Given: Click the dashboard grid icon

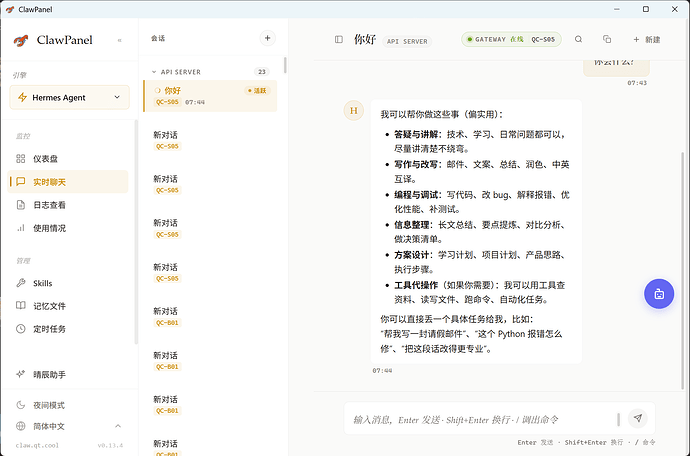Looking at the screenshot, I should click(x=21, y=158).
